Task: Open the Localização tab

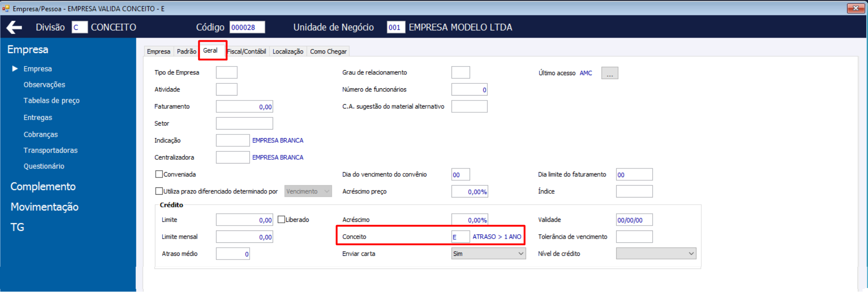Action: tap(288, 51)
